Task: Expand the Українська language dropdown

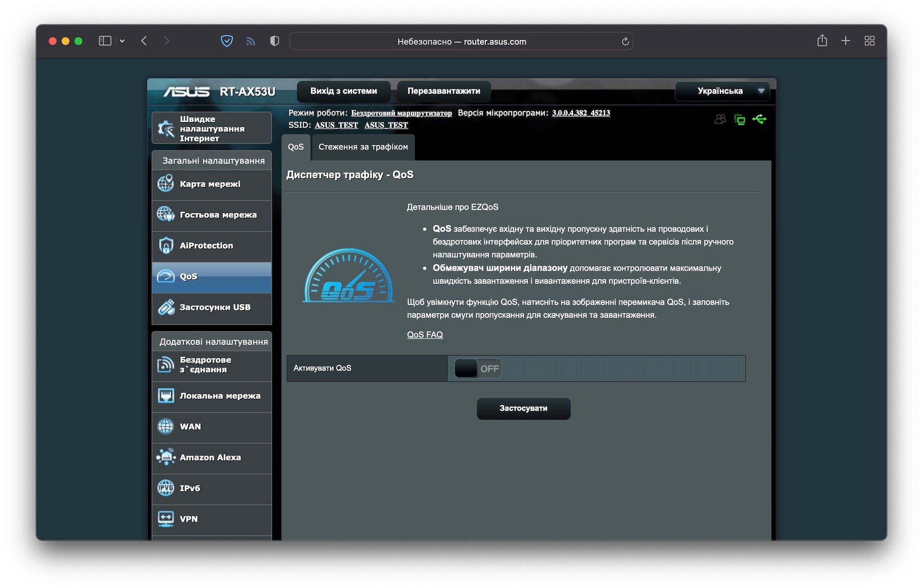Action: tap(722, 91)
